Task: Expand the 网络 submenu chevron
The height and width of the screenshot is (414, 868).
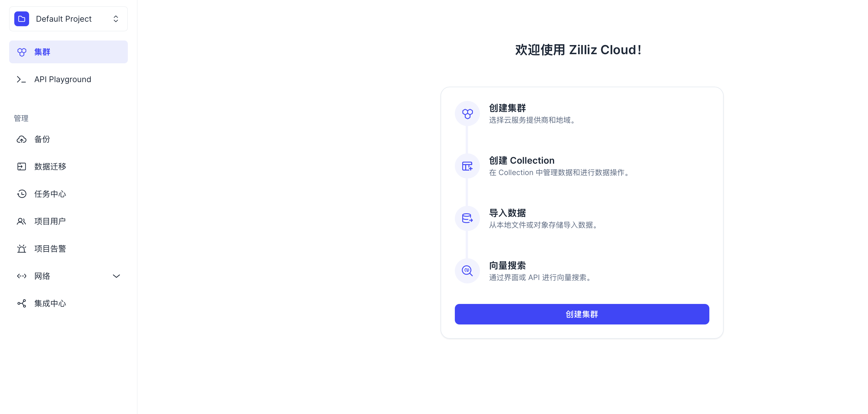Action: click(116, 276)
